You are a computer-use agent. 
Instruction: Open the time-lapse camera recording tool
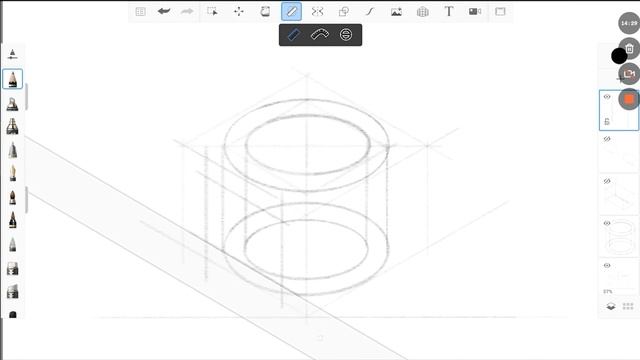(475, 11)
